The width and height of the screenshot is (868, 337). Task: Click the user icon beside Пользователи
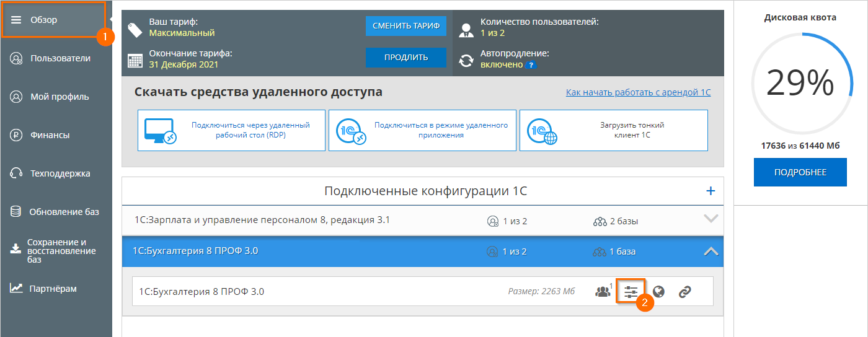(x=16, y=59)
